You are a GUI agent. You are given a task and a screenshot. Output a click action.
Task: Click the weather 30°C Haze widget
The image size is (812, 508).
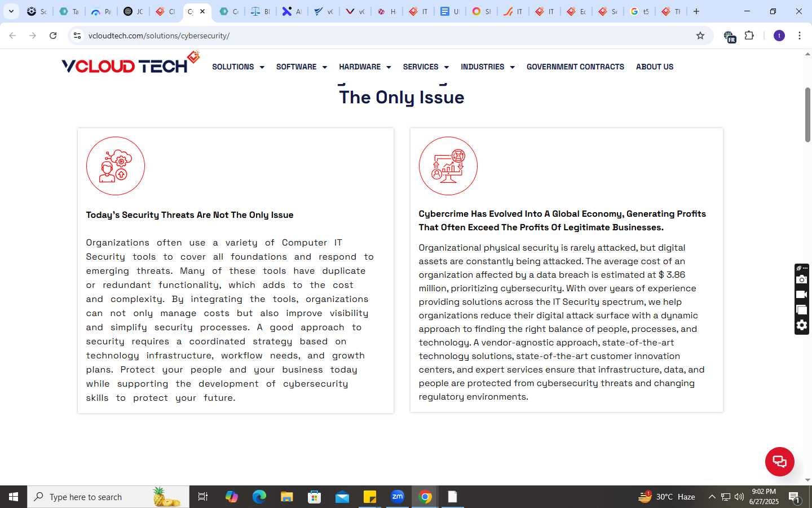[667, 497]
